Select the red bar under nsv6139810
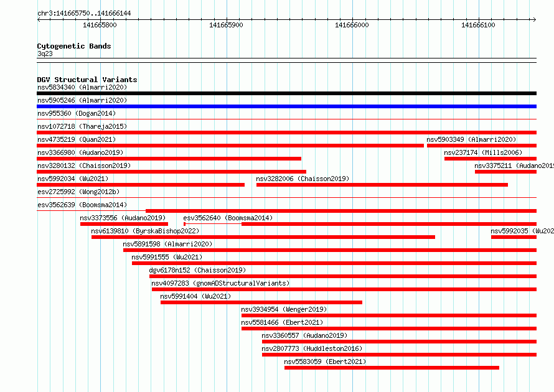The width and height of the screenshot is (554, 392). coord(263,237)
